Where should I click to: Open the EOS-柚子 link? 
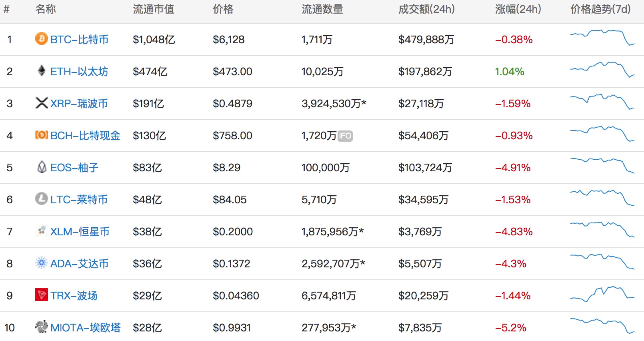[x=74, y=168]
